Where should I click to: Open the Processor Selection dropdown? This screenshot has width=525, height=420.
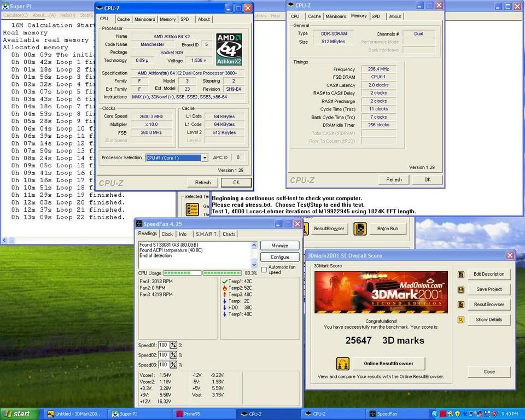pyautogui.click(x=205, y=158)
